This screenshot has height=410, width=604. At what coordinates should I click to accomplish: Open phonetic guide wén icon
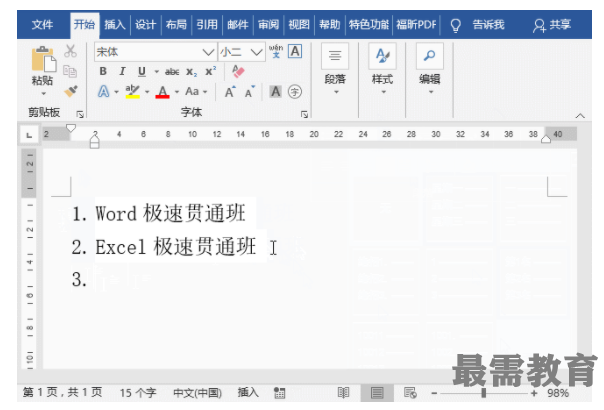click(x=276, y=51)
